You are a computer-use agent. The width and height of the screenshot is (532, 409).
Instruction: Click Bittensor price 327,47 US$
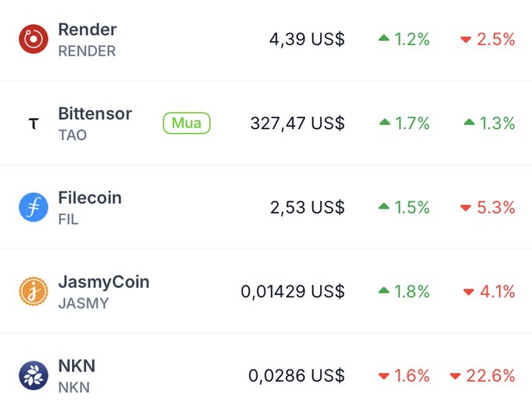pos(297,124)
